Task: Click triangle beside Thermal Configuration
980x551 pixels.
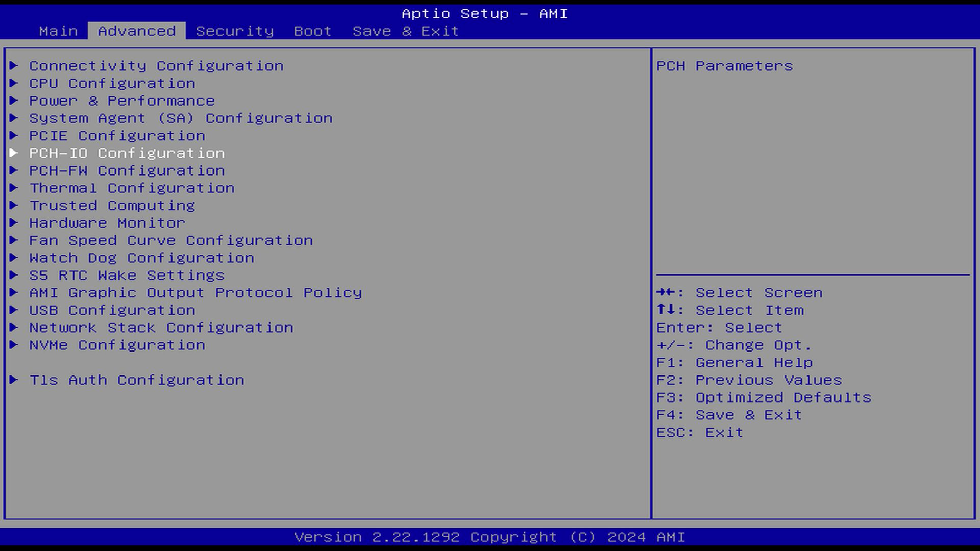Action: (14, 188)
